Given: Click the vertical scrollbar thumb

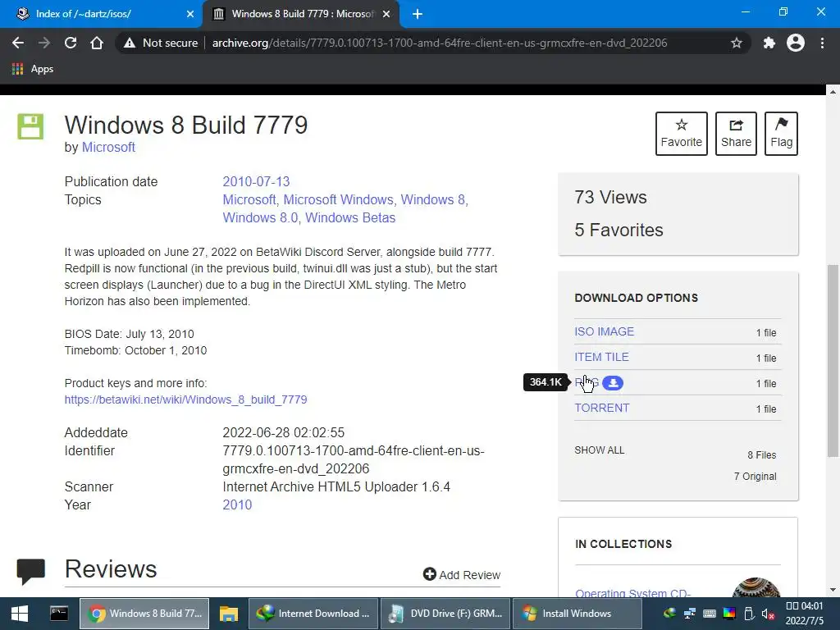Looking at the screenshot, I should pyautogui.click(x=833, y=361).
